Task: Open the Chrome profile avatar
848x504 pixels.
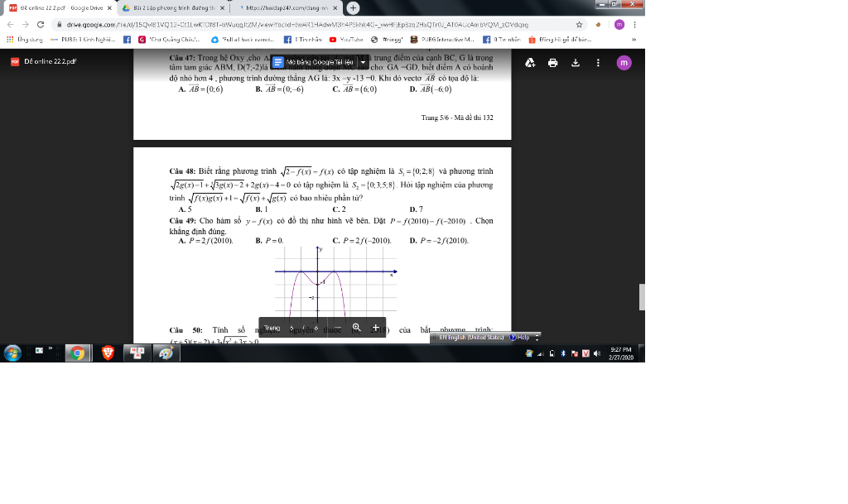Action: [x=619, y=24]
